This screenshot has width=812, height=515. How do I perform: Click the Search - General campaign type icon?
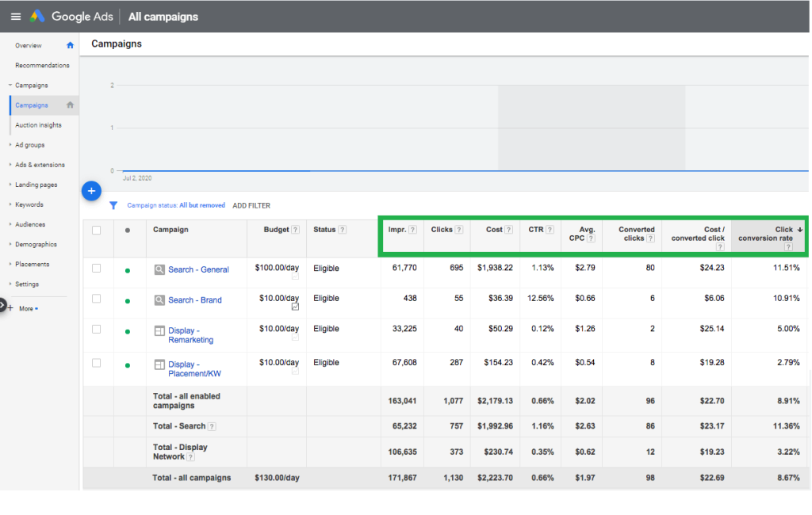[159, 269]
